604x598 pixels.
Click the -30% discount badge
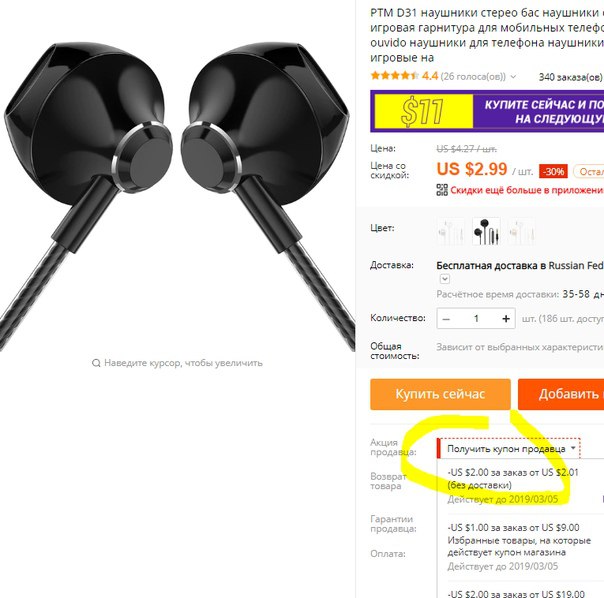pos(554,171)
